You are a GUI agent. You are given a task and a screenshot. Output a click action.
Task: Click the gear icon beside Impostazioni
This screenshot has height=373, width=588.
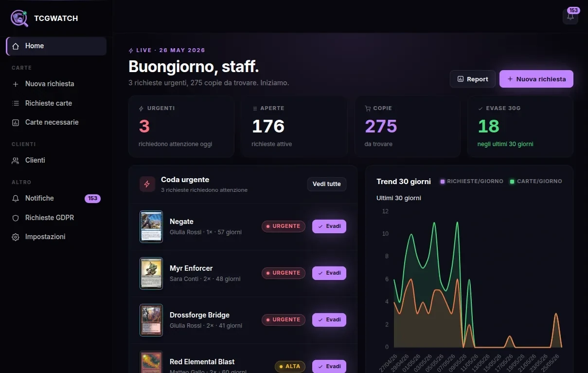click(16, 237)
